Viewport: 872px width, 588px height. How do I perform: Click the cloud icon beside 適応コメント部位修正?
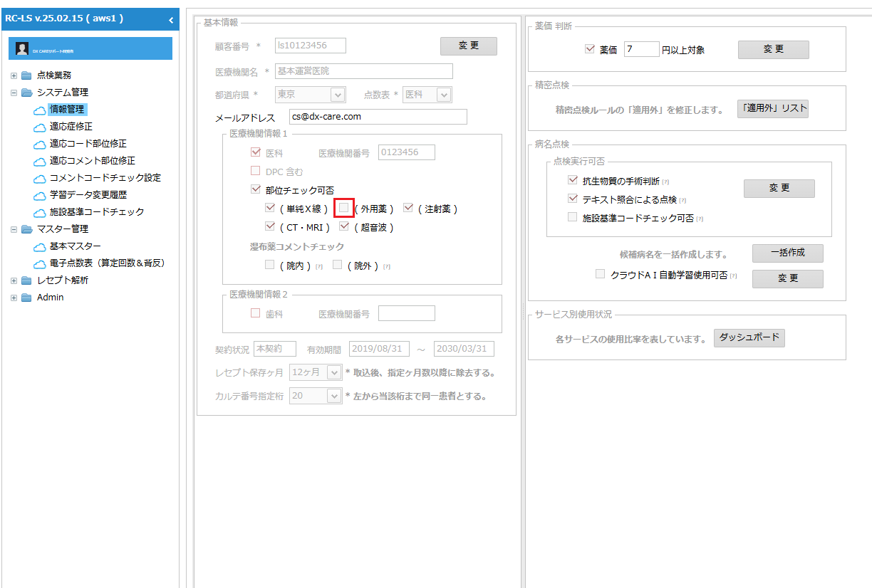pos(39,161)
